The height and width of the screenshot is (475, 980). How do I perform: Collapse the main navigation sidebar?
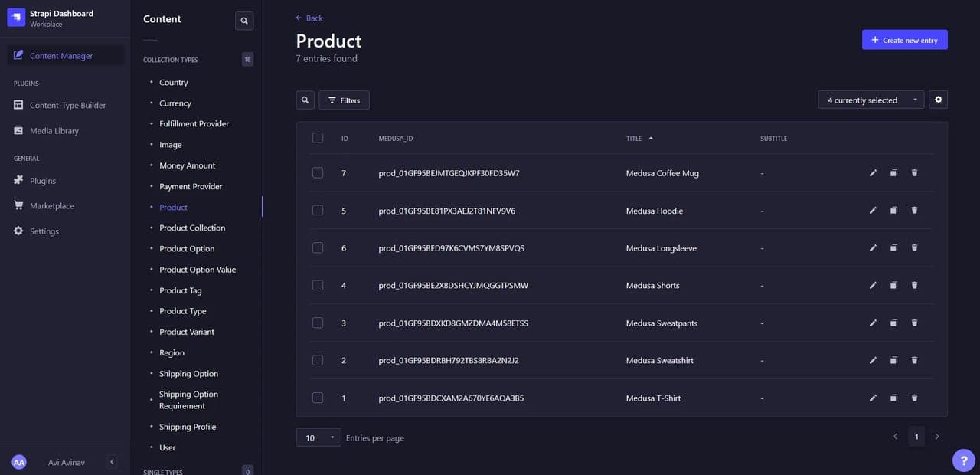112,462
